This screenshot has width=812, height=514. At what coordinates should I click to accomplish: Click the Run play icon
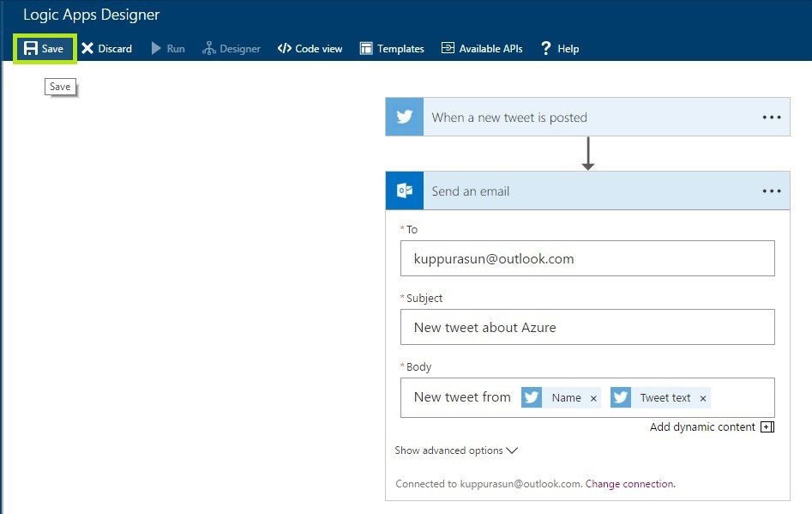point(156,49)
